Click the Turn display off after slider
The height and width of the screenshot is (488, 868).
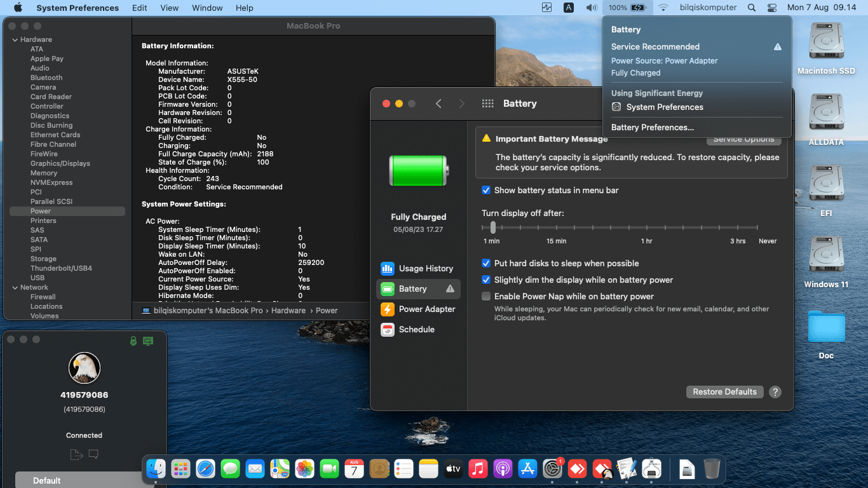620,227
